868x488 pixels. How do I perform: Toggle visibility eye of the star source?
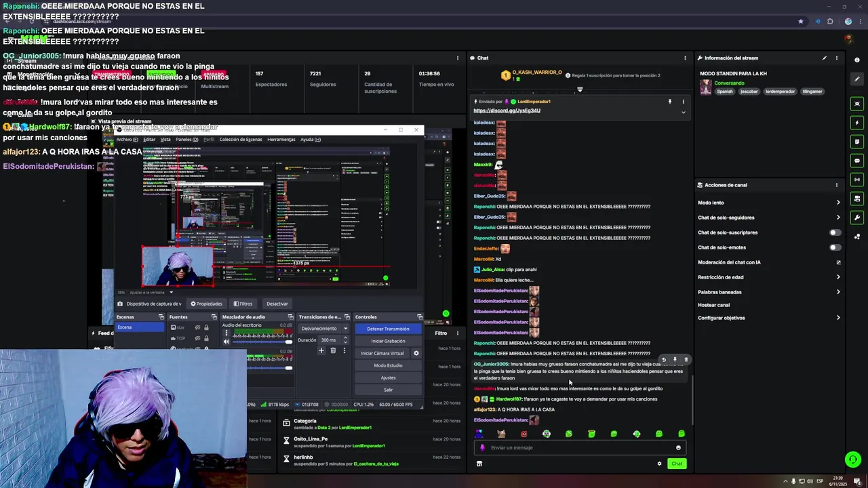click(x=197, y=327)
